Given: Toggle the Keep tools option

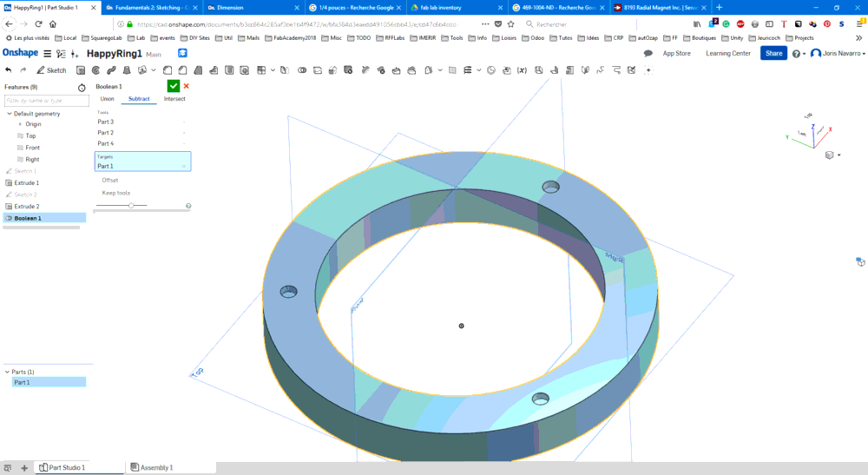Looking at the screenshot, I should [x=115, y=193].
